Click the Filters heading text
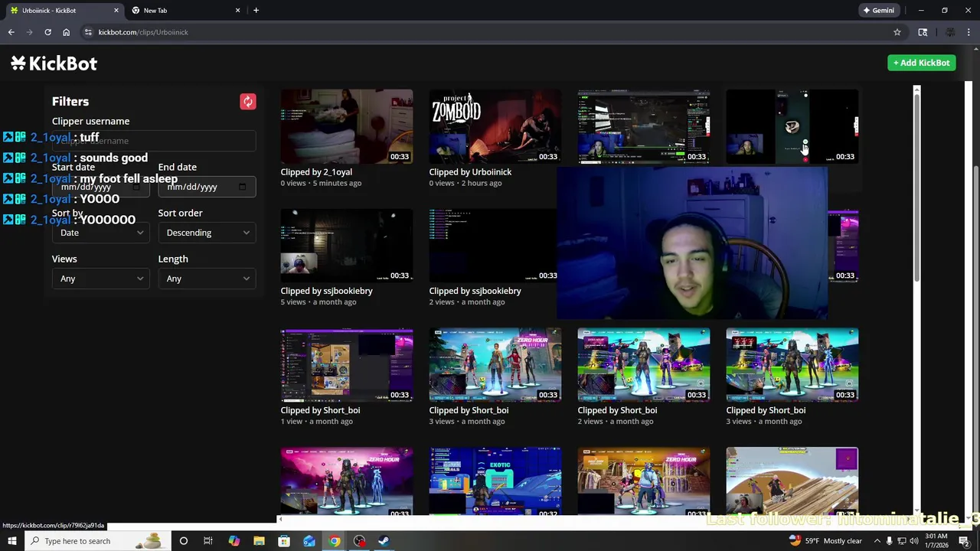 [x=70, y=102]
